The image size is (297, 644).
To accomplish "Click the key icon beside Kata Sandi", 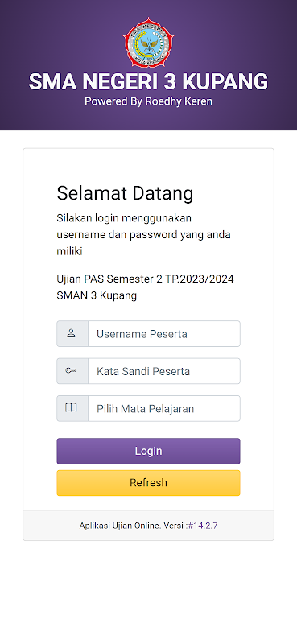I will (x=71, y=371).
